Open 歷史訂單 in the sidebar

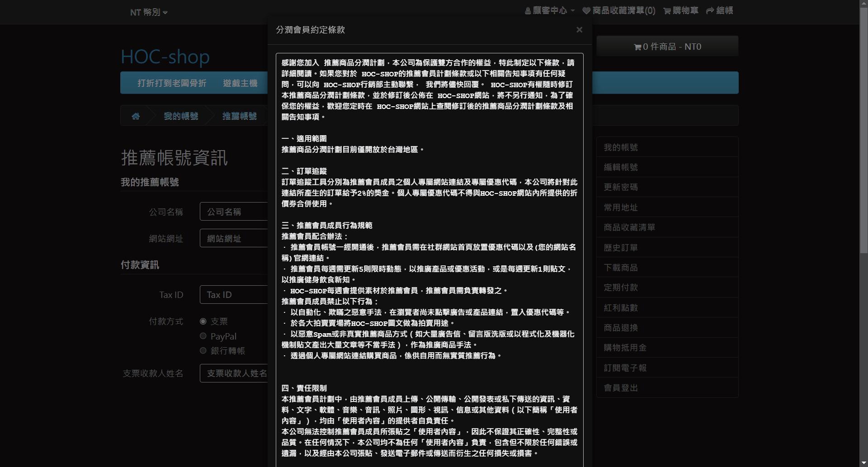click(x=667, y=248)
